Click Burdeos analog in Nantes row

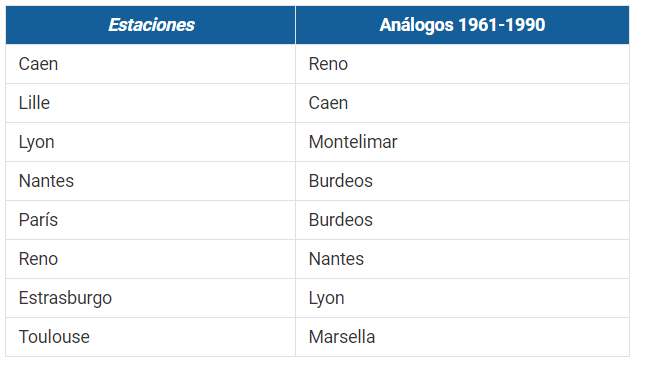462,181
